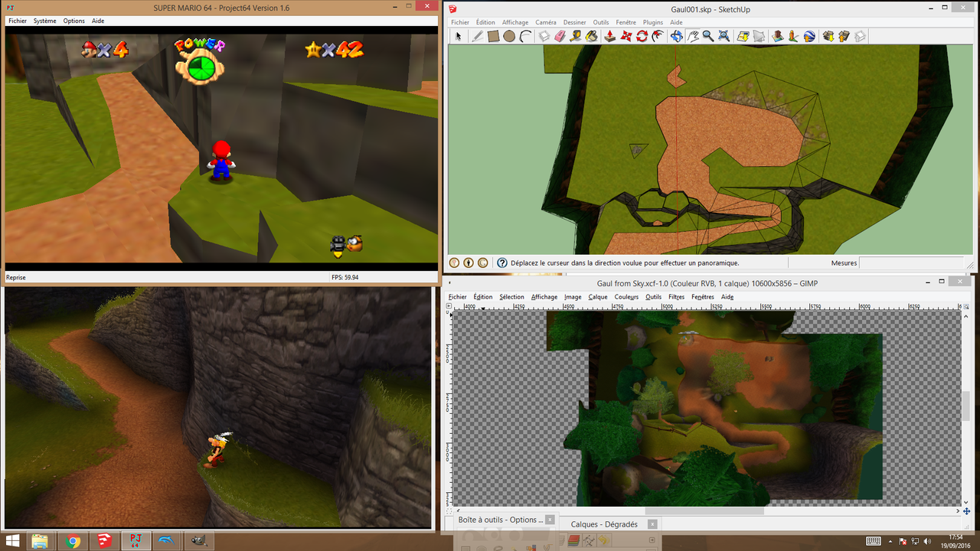Select the Arc tool in SketchUp
Viewport: 980px width, 551px height.
[525, 36]
